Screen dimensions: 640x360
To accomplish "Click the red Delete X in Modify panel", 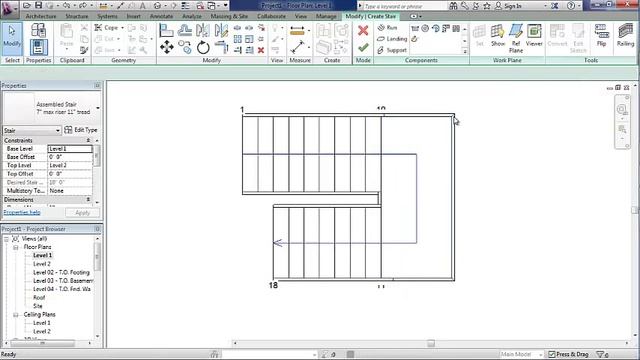I will 261,50.
